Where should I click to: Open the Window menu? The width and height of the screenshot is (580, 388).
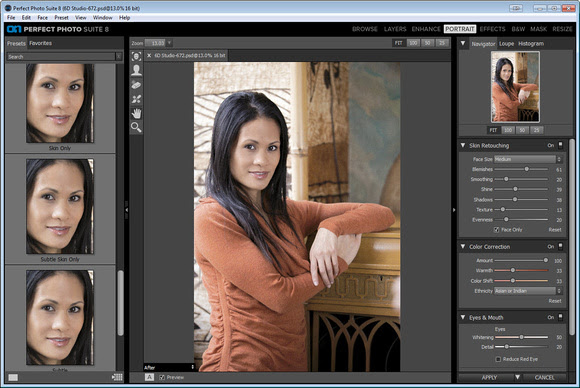click(x=102, y=17)
